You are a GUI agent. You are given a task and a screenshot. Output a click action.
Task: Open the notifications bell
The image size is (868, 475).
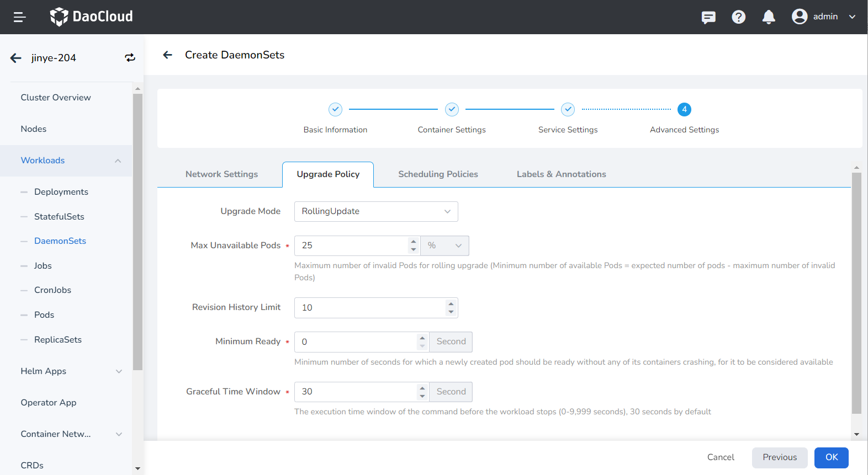[x=769, y=17]
